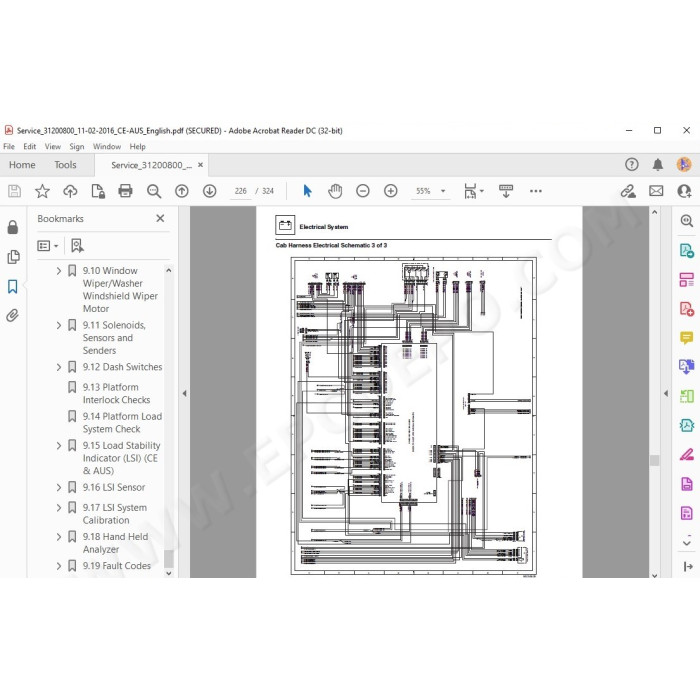
Task: Expand the right tools pane fully
Action: tap(688, 567)
